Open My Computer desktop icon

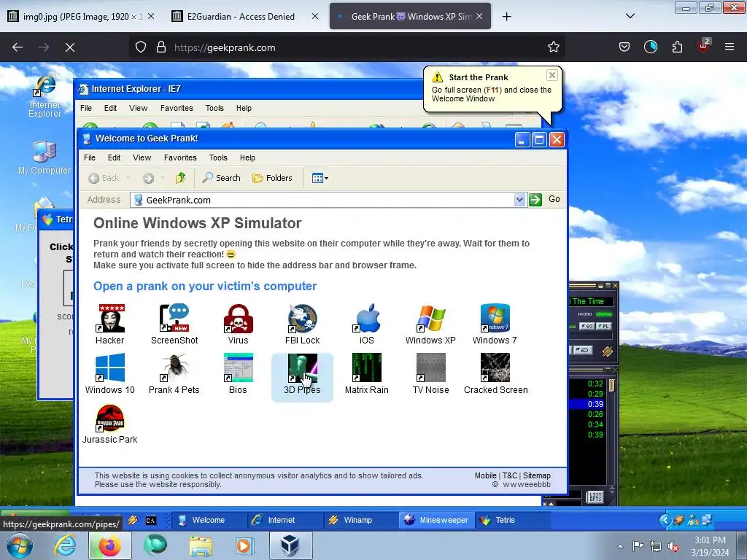point(44,157)
